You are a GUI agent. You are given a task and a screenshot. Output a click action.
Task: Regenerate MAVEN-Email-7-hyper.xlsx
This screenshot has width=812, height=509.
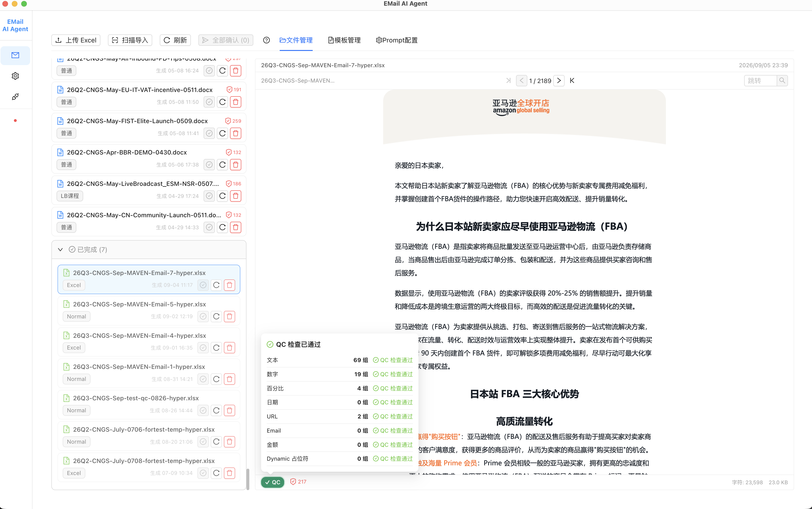pyautogui.click(x=216, y=285)
